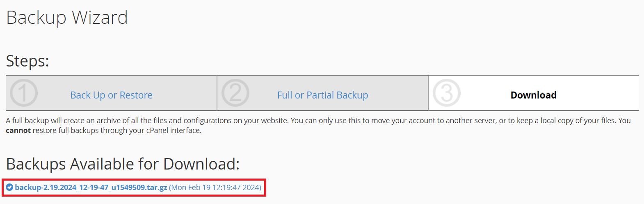The image size is (644, 204).
Task: Click the Backups Available for Download heading
Action: pyautogui.click(x=123, y=164)
